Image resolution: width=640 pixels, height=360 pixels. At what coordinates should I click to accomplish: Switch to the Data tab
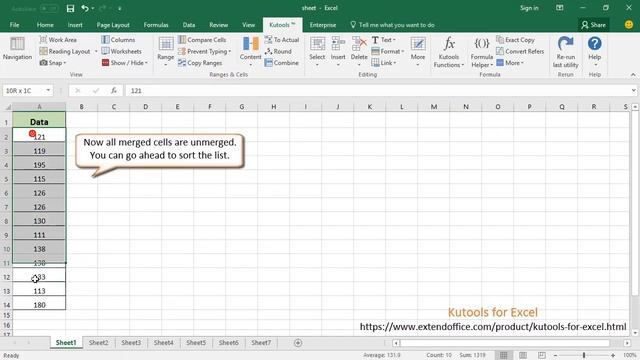click(189, 25)
